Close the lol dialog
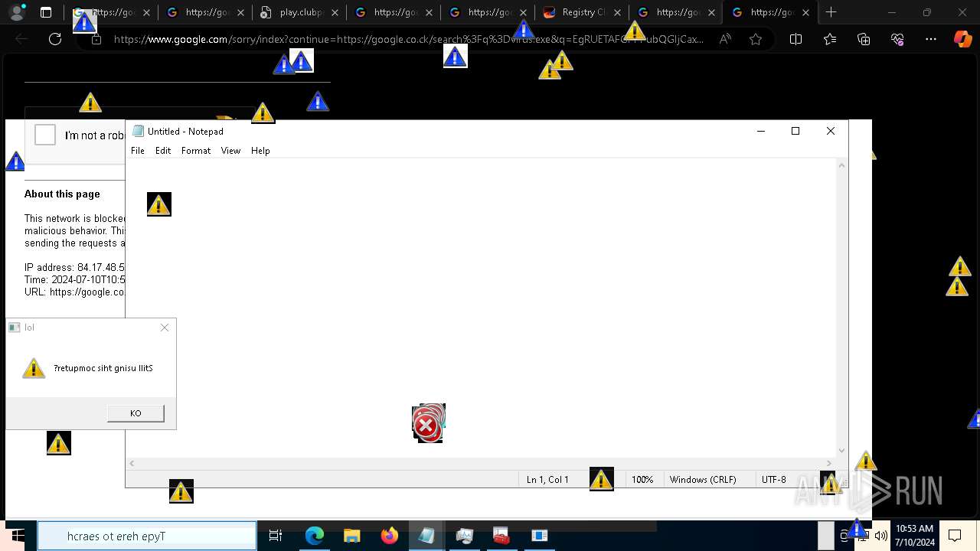980x551 pixels. click(165, 328)
